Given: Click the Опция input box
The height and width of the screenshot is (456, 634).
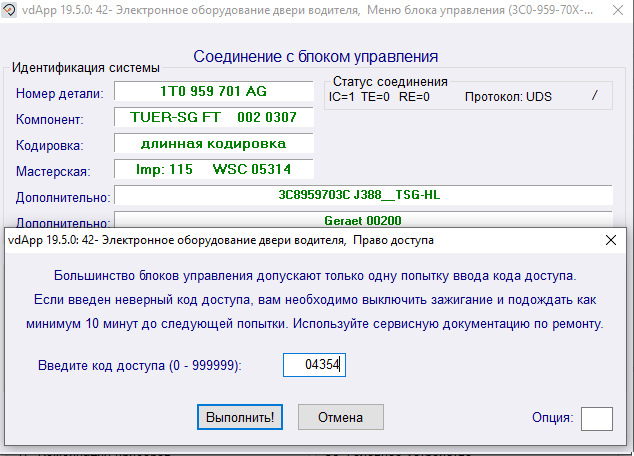Looking at the screenshot, I should [596, 418].
